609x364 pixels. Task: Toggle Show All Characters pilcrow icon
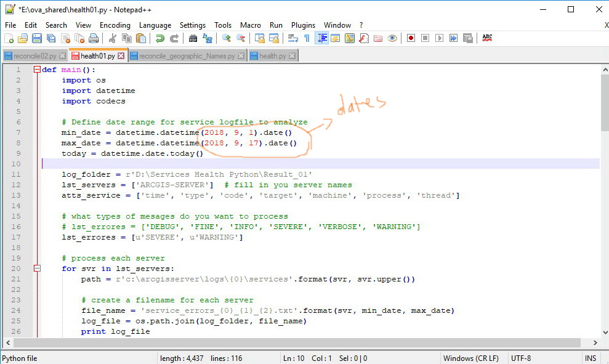(x=307, y=38)
